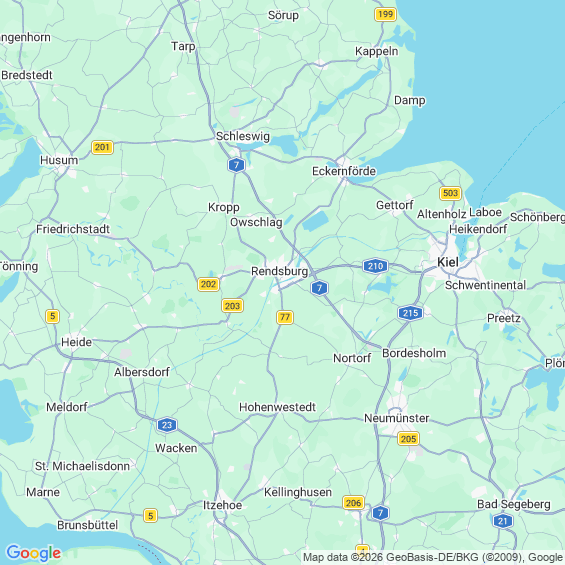The image size is (565, 565).
Task: Select the Rendsburg city label
Action: [280, 271]
